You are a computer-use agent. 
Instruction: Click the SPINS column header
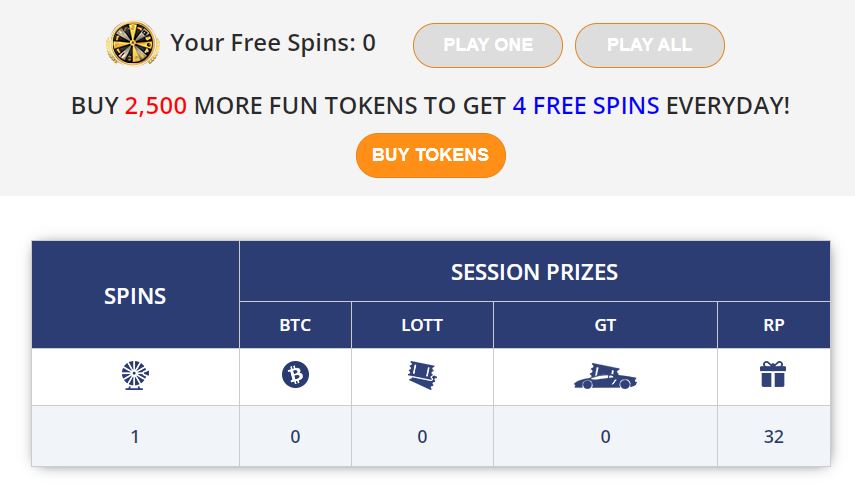click(x=135, y=295)
